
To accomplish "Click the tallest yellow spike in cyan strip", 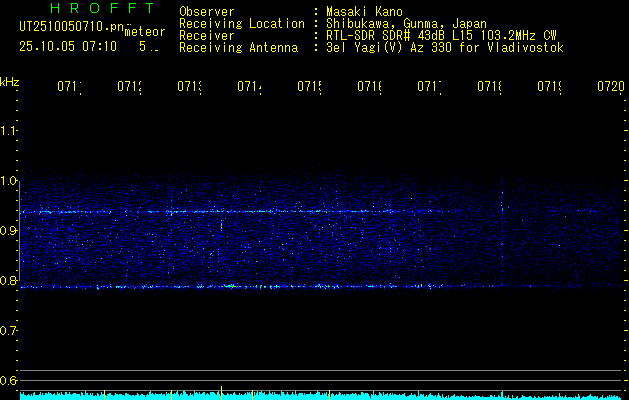I will pyautogui.click(x=221, y=393).
